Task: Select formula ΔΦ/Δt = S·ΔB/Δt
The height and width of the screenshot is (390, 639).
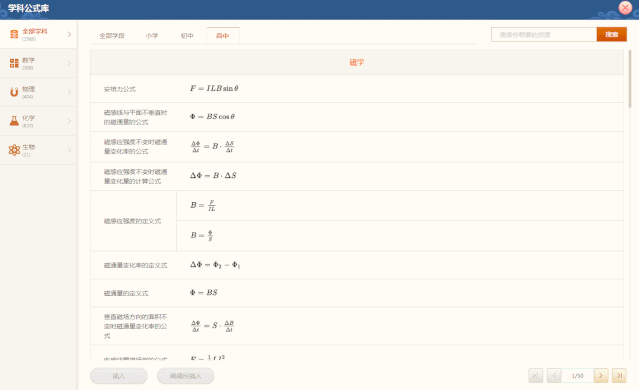Action: 212,326
